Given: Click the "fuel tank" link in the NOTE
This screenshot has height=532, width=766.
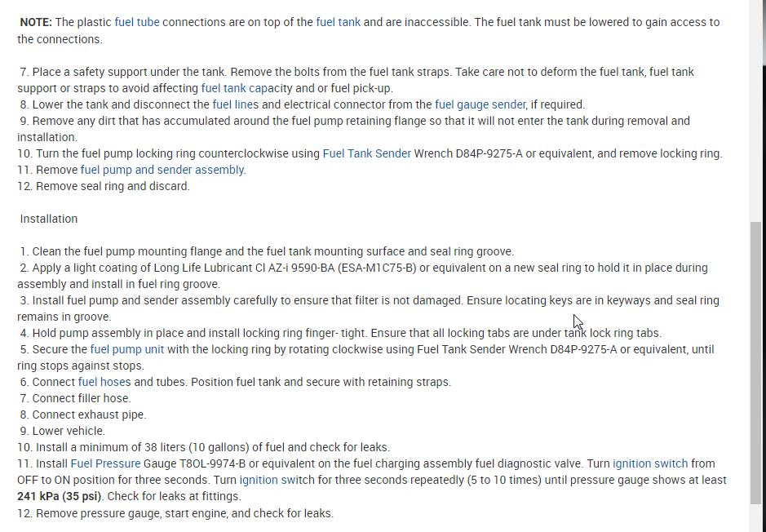Looking at the screenshot, I should tap(338, 22).
